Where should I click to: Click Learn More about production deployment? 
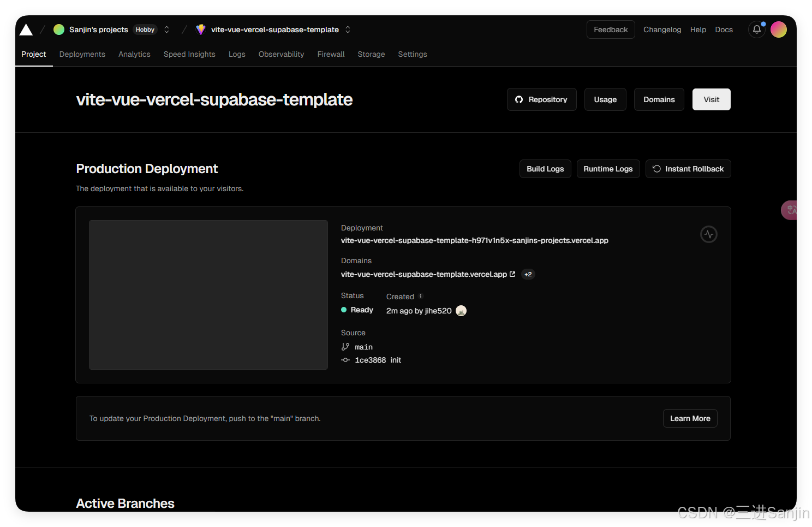click(690, 418)
